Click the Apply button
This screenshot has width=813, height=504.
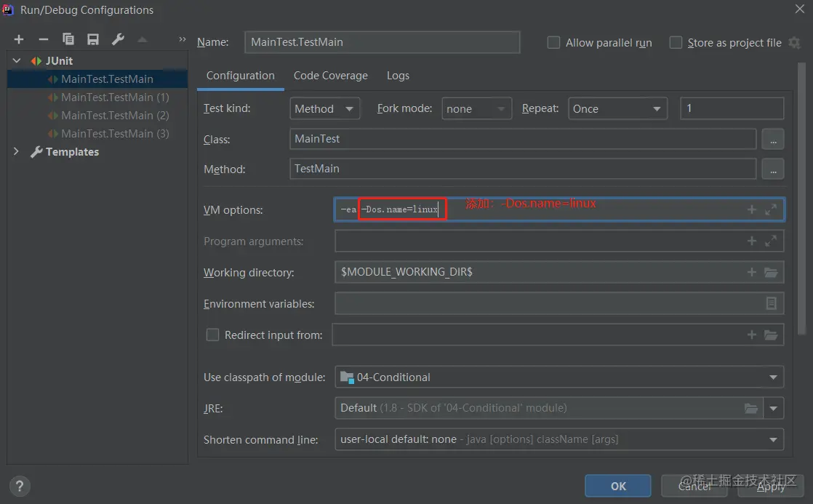[771, 486]
